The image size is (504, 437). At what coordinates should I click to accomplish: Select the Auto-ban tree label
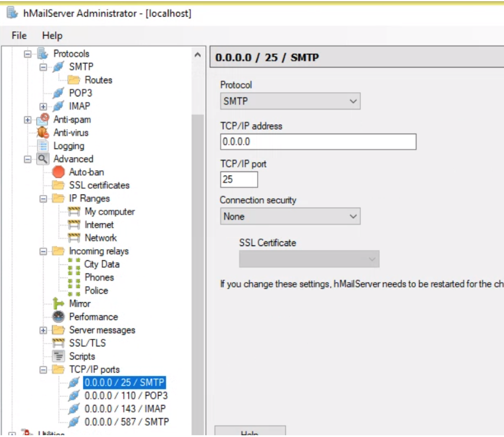pos(86,172)
